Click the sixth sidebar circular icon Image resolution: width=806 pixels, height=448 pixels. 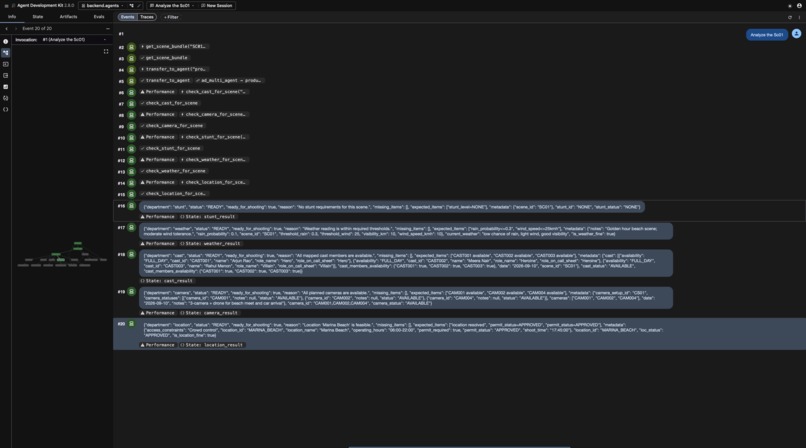tap(6, 98)
